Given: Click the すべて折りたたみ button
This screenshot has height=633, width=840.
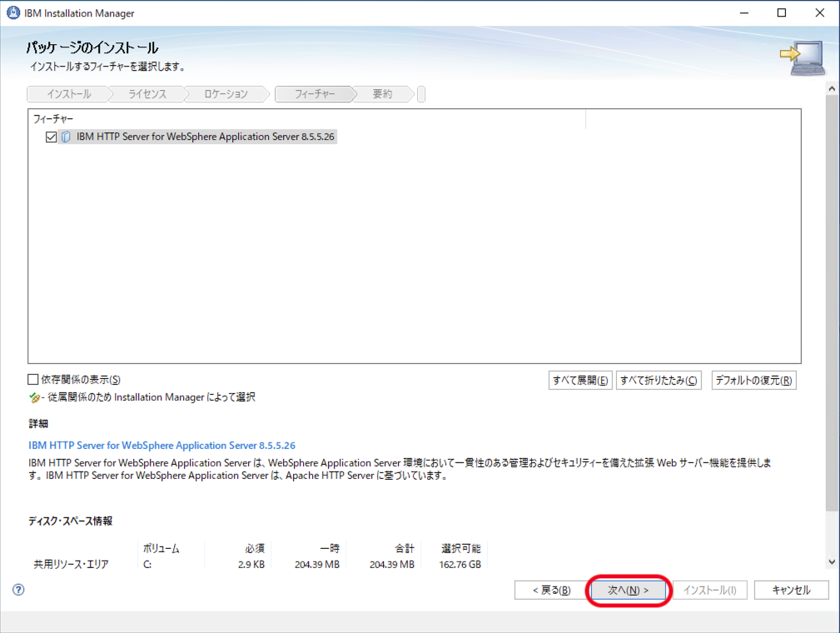Looking at the screenshot, I should pyautogui.click(x=659, y=380).
